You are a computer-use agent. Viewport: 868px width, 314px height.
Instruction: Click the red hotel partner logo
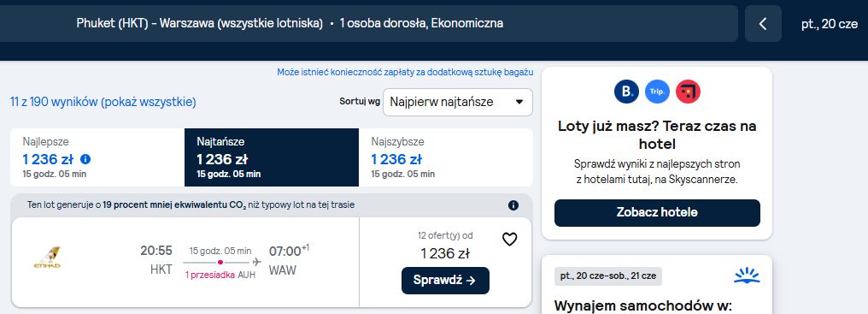point(688,92)
